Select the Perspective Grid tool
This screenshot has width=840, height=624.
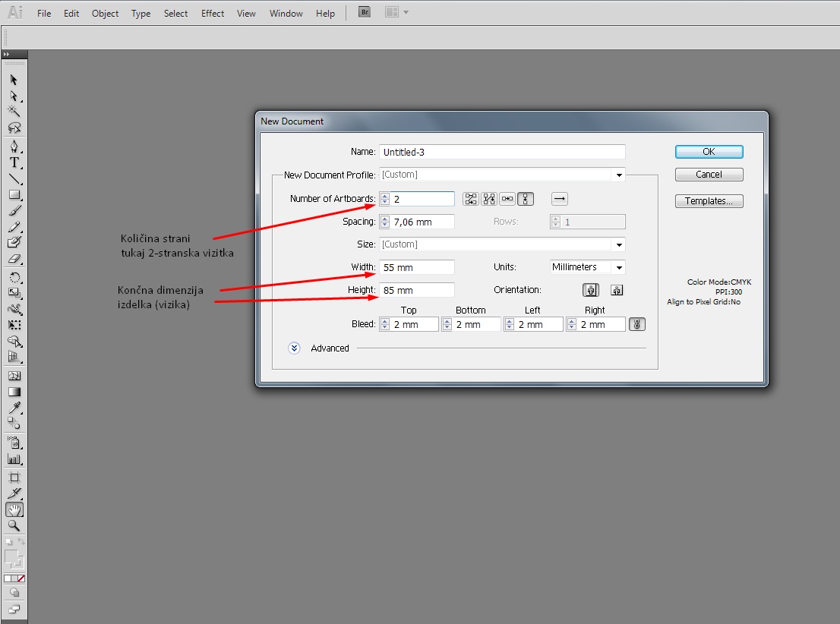pos(14,357)
